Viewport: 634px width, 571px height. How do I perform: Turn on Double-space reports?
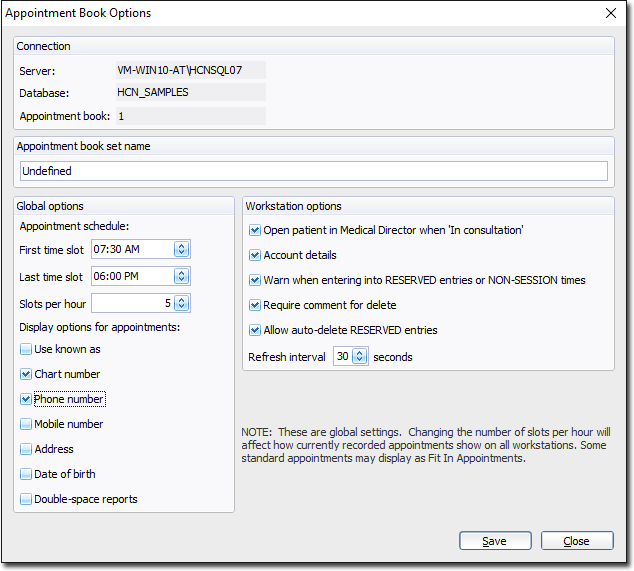point(26,499)
